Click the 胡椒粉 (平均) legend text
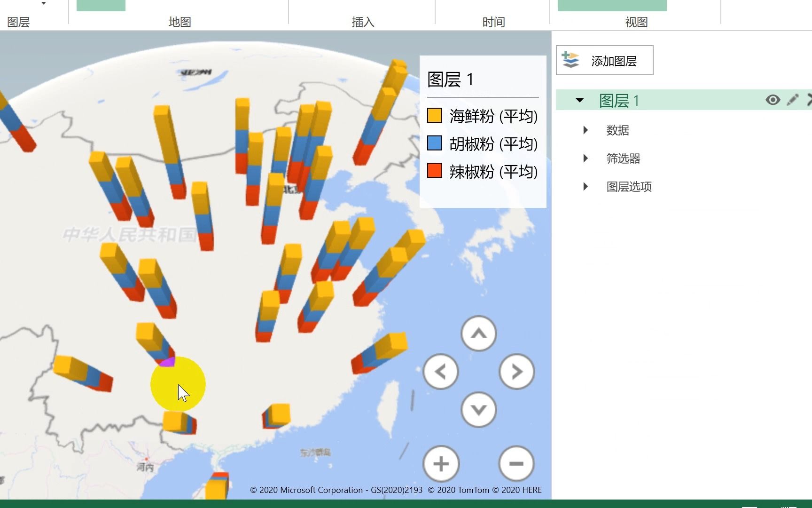Image resolution: width=812 pixels, height=508 pixels. (x=493, y=144)
